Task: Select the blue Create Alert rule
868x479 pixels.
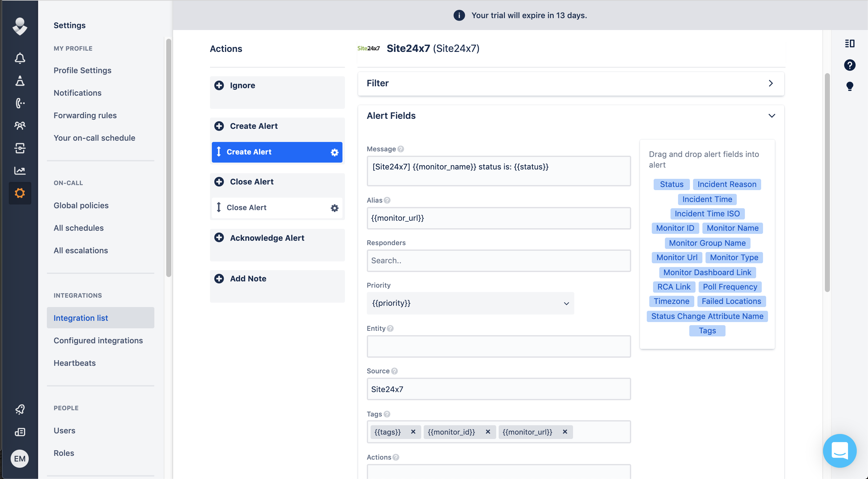Action: (x=277, y=152)
